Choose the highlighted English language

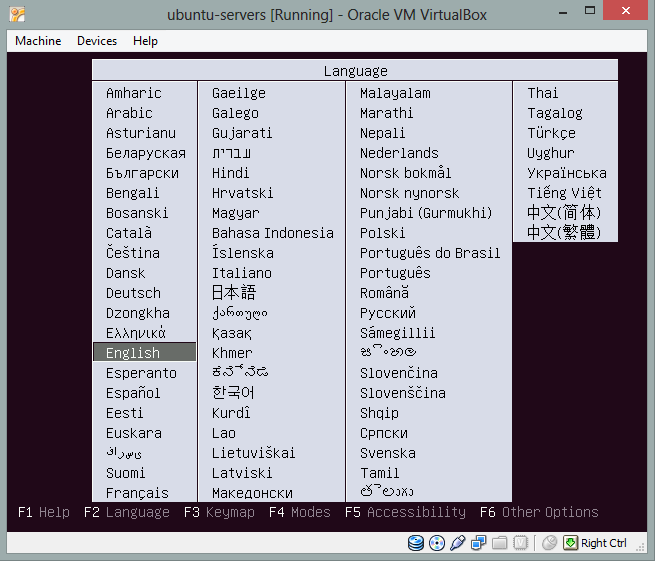coord(145,353)
